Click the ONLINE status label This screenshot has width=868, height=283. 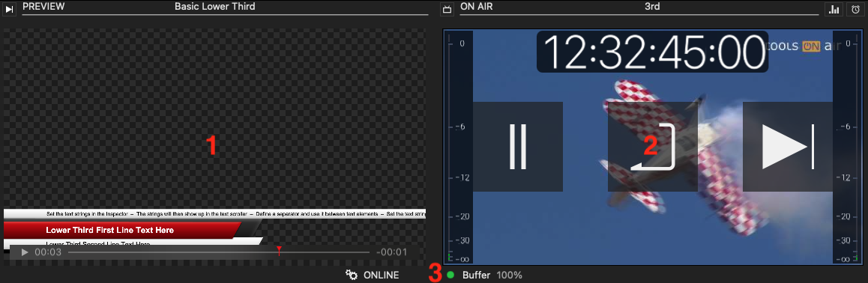click(x=381, y=275)
